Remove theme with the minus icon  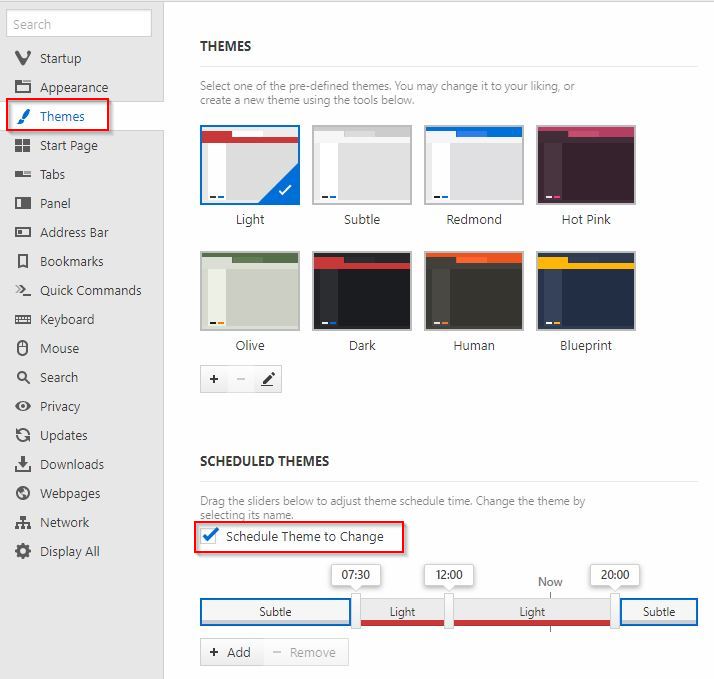pyautogui.click(x=241, y=379)
